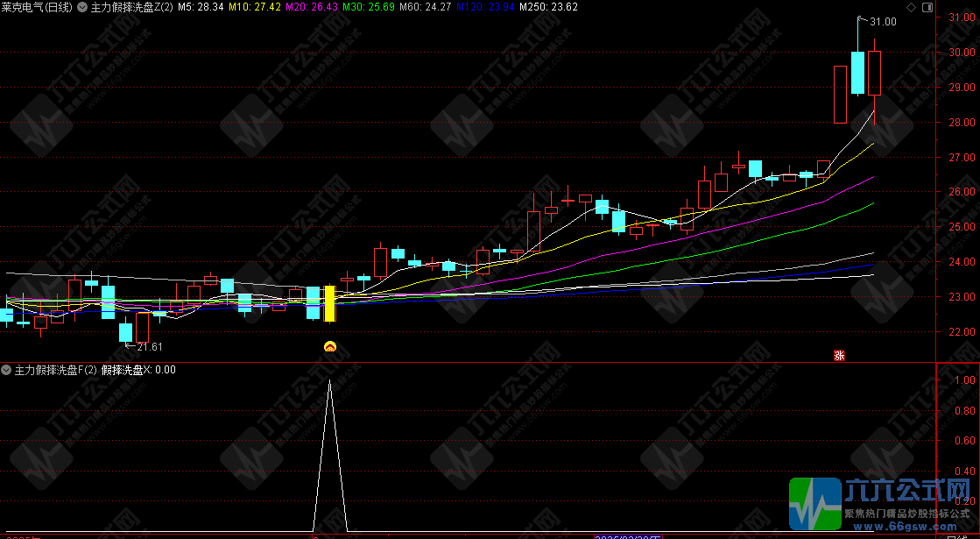Image resolution: width=980 pixels, height=539 pixels.
Task: Click the 假摔洗盘X value label
Action: point(138,370)
